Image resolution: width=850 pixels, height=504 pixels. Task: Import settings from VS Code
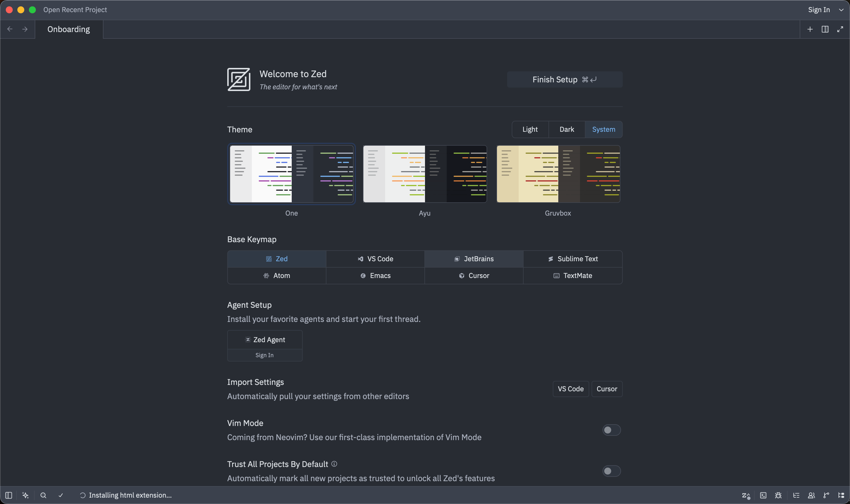click(x=571, y=389)
